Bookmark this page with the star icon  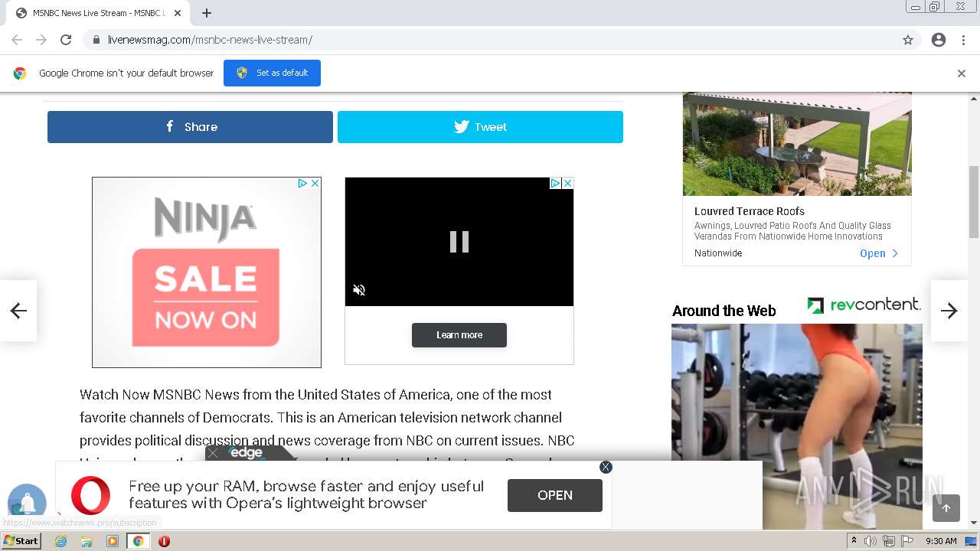[908, 40]
